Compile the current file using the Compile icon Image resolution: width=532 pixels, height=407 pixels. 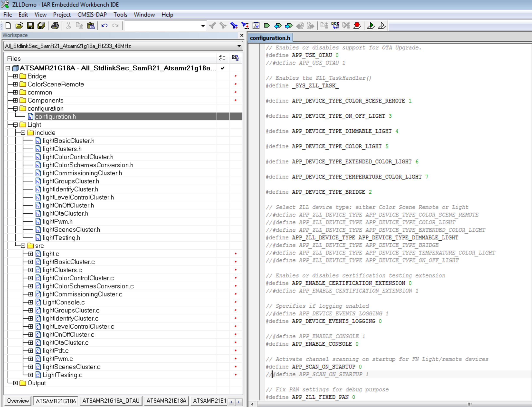point(324,25)
